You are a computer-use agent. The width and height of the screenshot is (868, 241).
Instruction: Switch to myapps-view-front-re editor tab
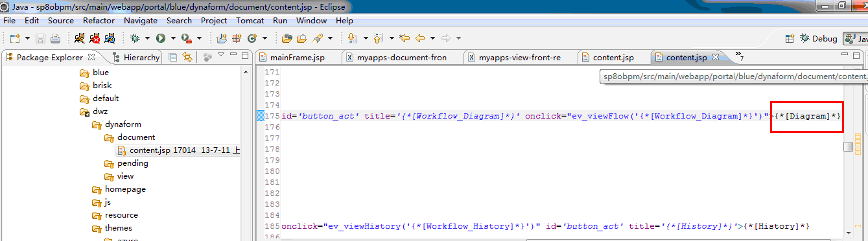pos(520,58)
